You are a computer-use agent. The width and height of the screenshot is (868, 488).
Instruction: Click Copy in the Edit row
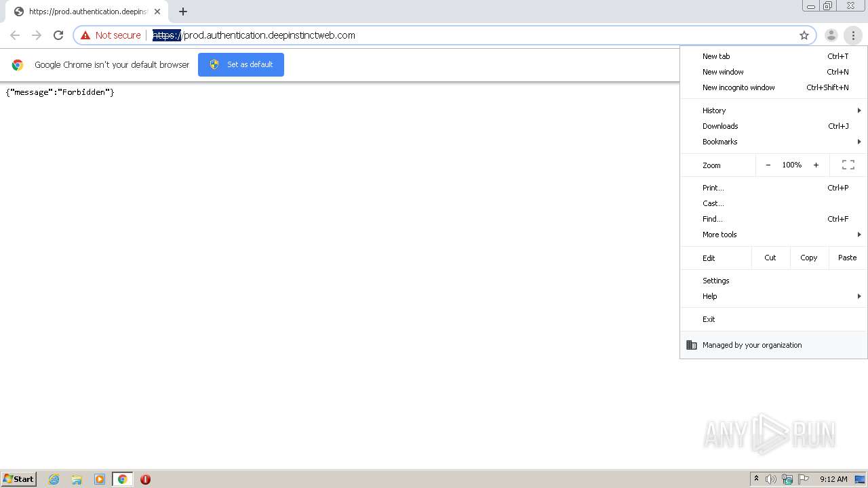pyautogui.click(x=809, y=258)
